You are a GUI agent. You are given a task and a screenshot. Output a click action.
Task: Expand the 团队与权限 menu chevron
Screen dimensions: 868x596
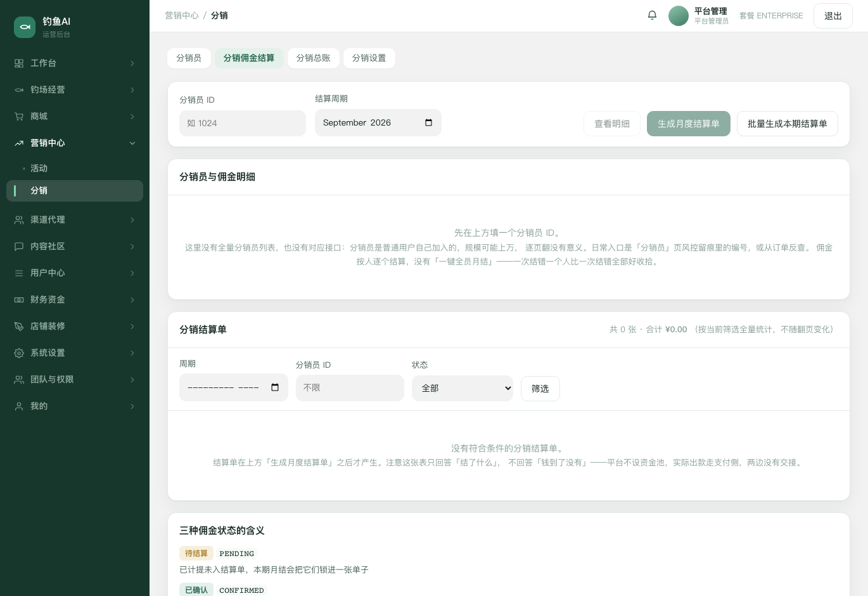tap(132, 380)
